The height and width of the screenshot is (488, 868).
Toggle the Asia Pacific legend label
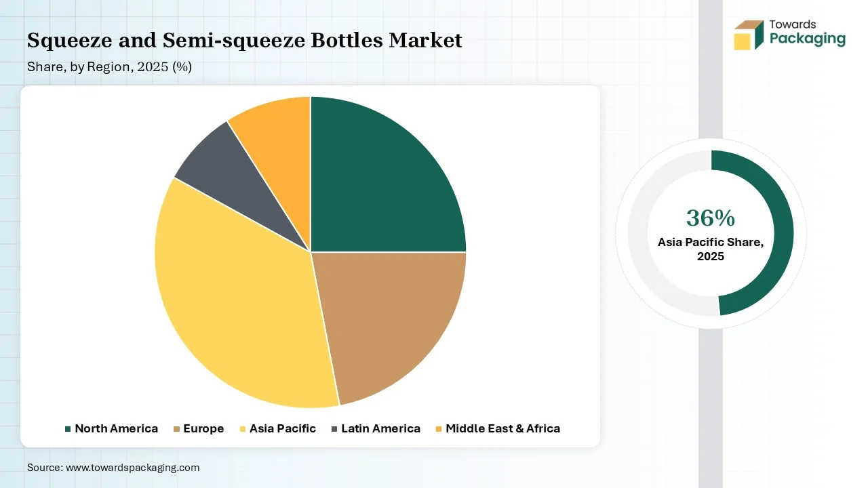[282, 429]
